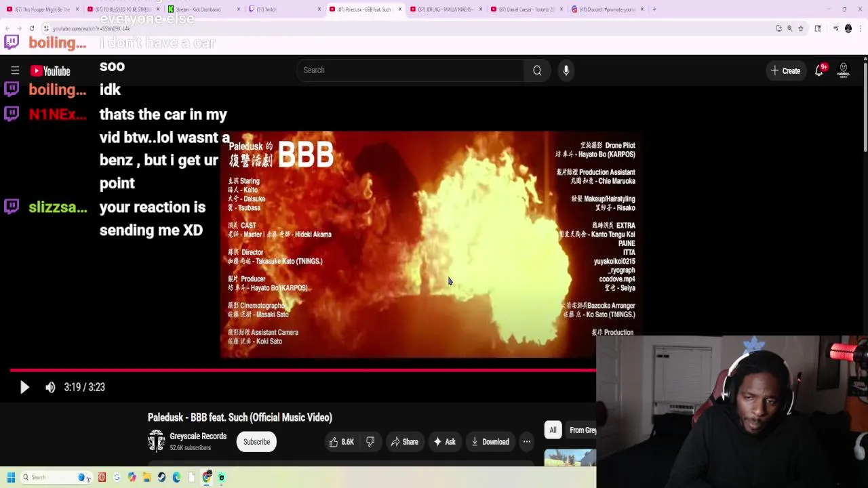
Task: Open the Greyscale Records channel name link
Action: point(198,436)
